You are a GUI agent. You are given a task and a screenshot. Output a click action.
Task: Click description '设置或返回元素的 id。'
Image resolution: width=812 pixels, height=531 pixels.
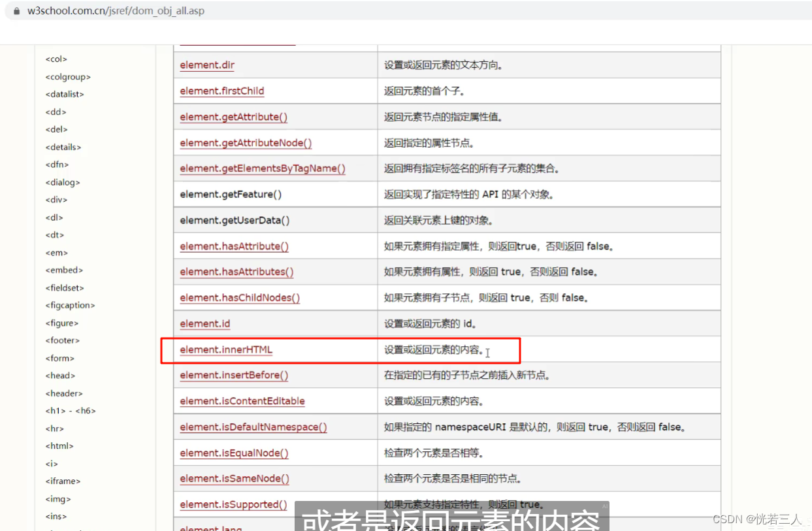pos(430,323)
